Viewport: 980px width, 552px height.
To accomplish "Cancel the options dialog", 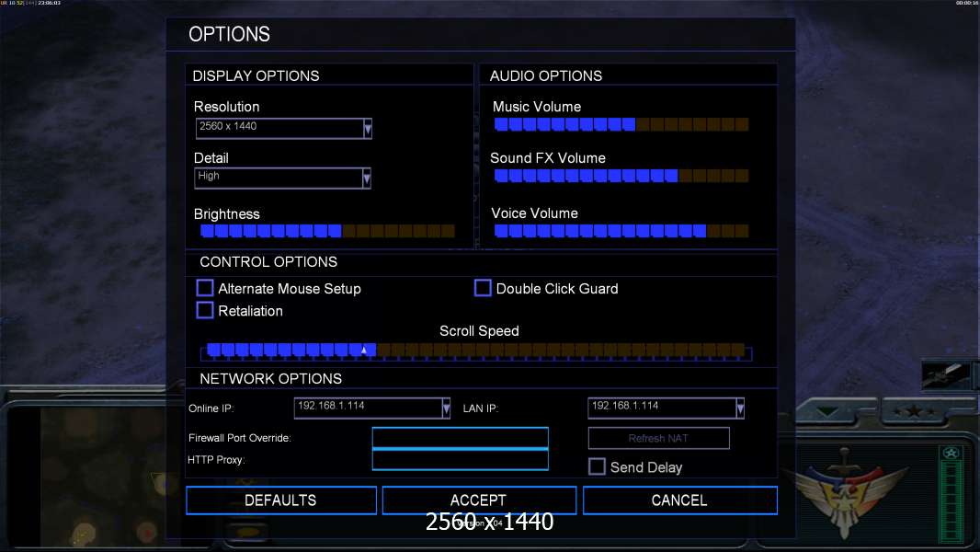I will point(679,500).
